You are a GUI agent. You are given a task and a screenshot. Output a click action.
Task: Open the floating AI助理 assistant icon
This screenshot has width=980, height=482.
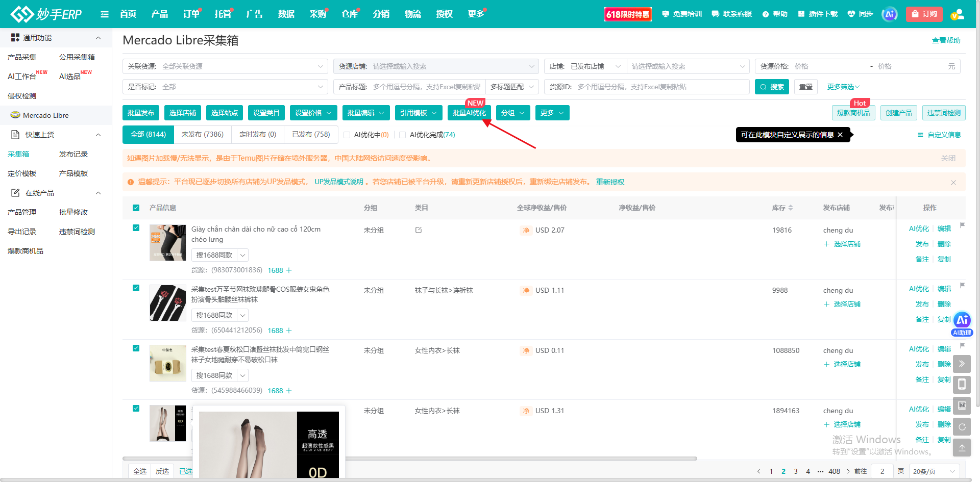[x=962, y=323]
